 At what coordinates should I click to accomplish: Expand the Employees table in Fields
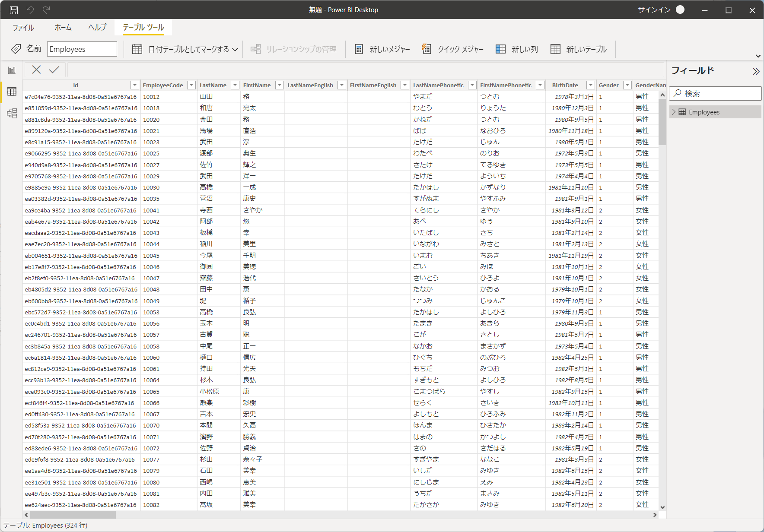pyautogui.click(x=674, y=112)
